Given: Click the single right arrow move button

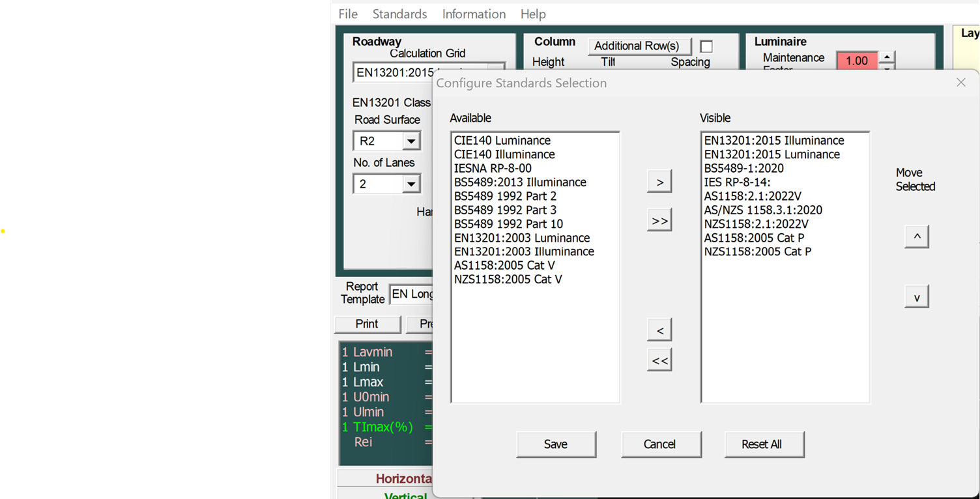Looking at the screenshot, I should pyautogui.click(x=659, y=182).
